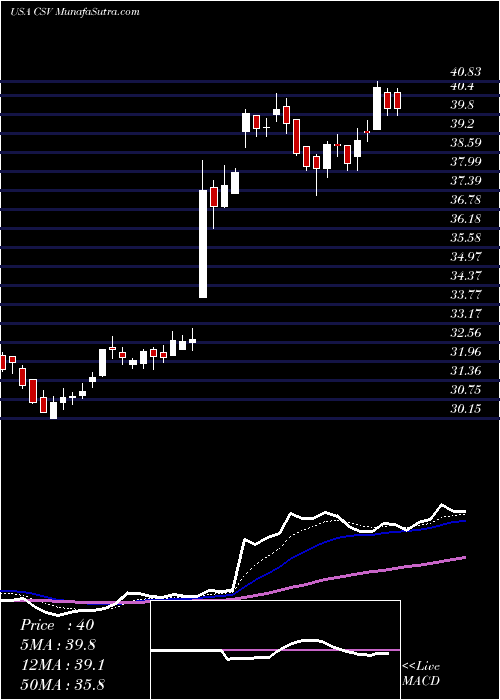Click the Live MACD inset chart
The width and height of the screenshot is (500, 700).
pos(275,650)
